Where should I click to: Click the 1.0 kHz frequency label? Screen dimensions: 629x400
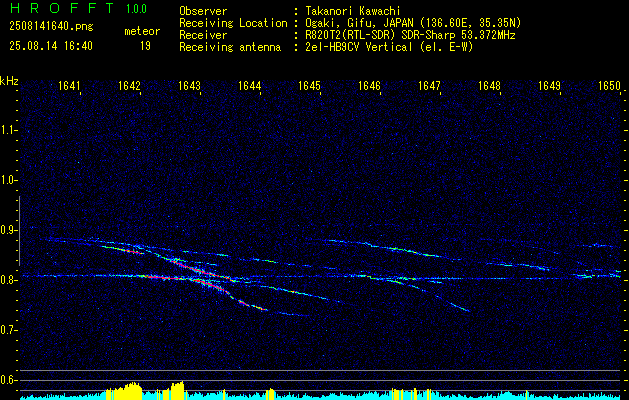point(7,181)
